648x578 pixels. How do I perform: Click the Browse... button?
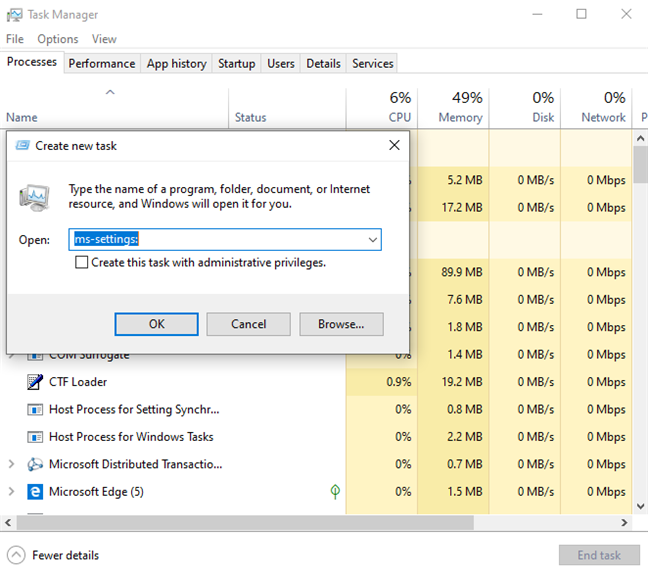(340, 324)
